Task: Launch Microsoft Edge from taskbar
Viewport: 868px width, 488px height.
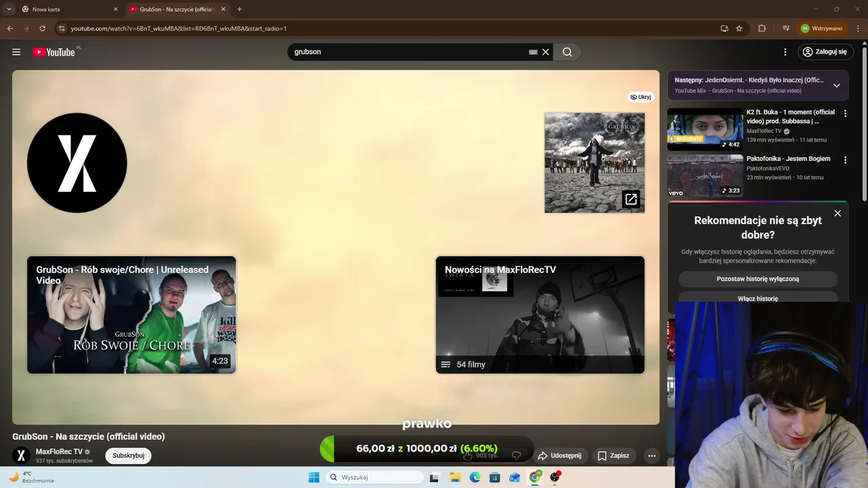Action: (475, 477)
